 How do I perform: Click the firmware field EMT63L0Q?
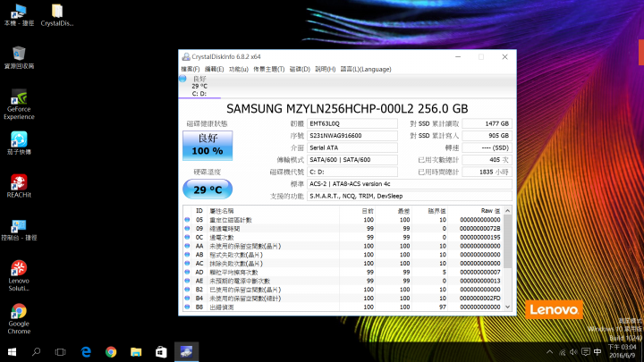[352, 123]
